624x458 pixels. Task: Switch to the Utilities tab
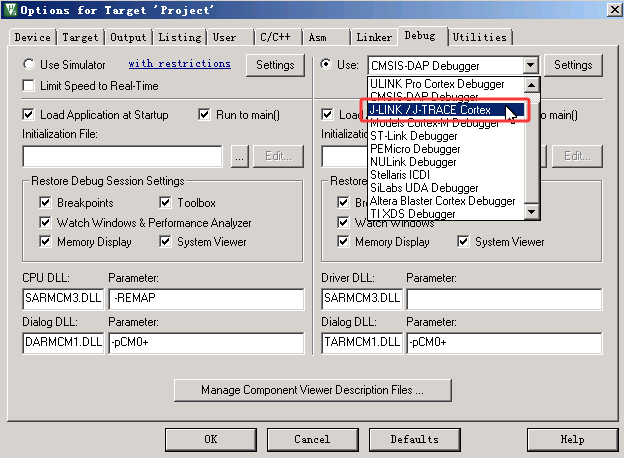click(x=480, y=37)
